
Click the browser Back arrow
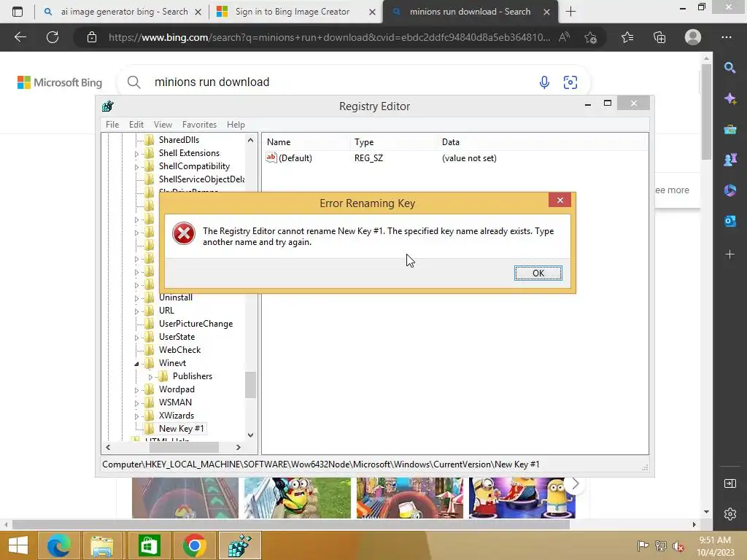click(20, 37)
